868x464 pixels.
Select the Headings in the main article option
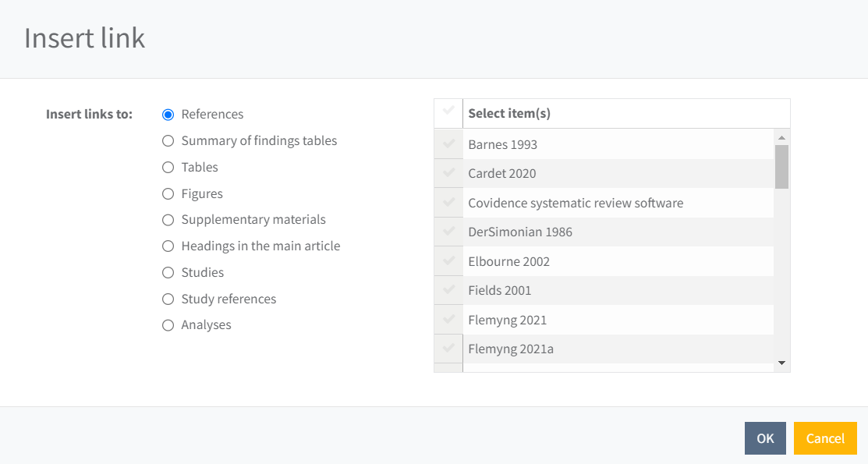pyautogui.click(x=168, y=246)
